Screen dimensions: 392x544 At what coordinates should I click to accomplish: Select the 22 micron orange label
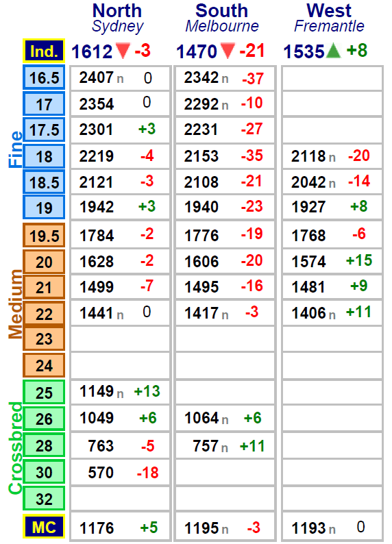click(x=44, y=314)
